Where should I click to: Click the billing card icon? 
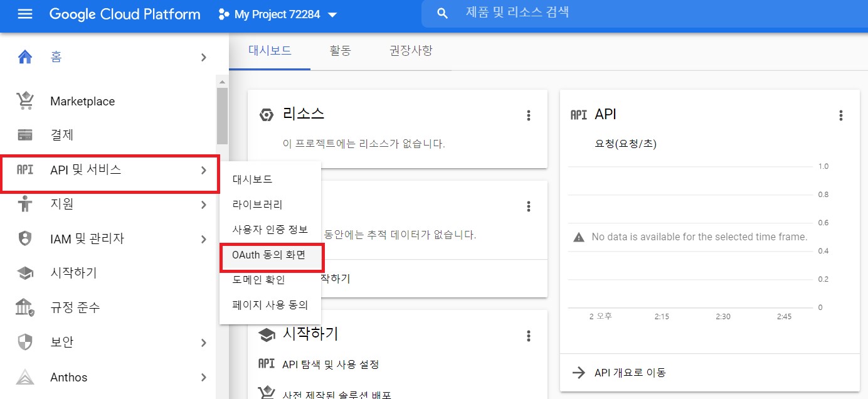(25, 136)
